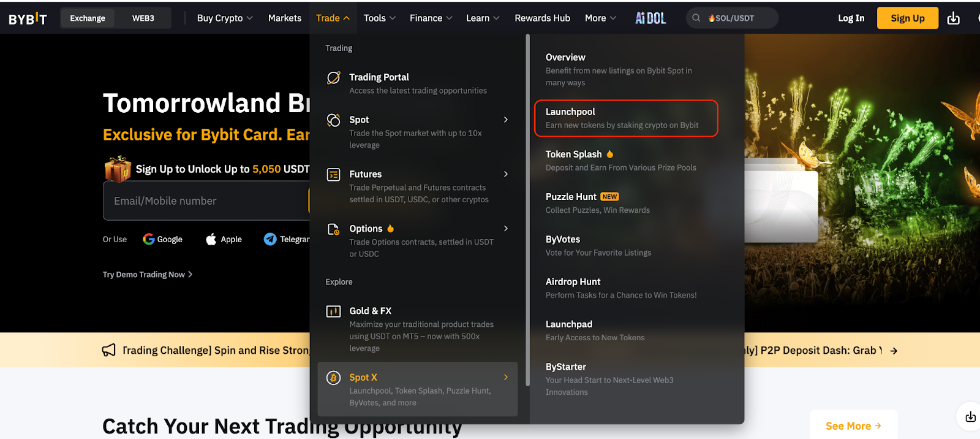
Task: Click the 5,050 USDT reward text
Action: click(x=281, y=169)
